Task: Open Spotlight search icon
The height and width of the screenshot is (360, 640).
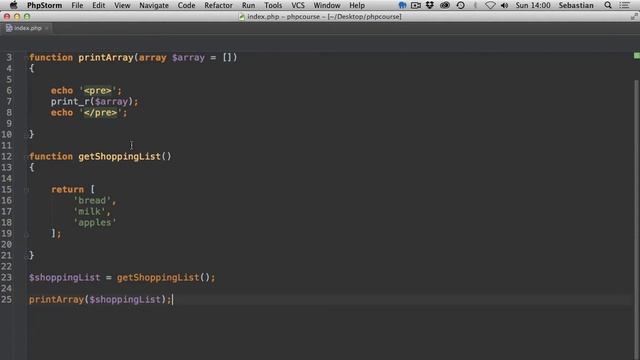Action: point(608,5)
